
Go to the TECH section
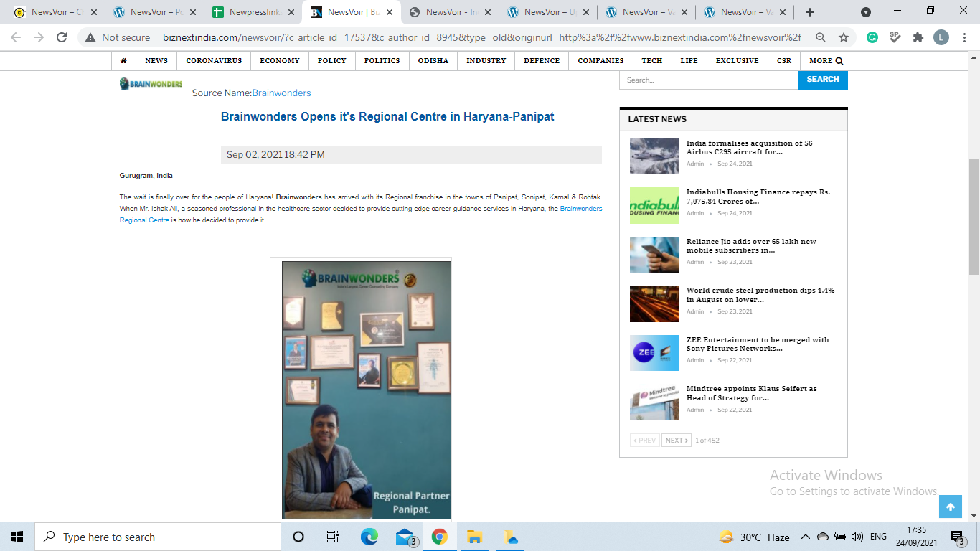[652, 61]
